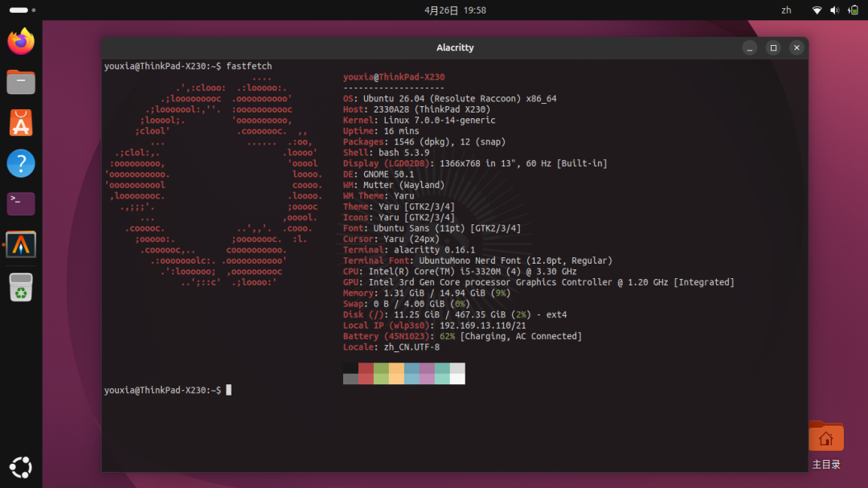Open the clock showing 4月26日 19:58
This screenshot has width=868, height=488.
(x=455, y=10)
